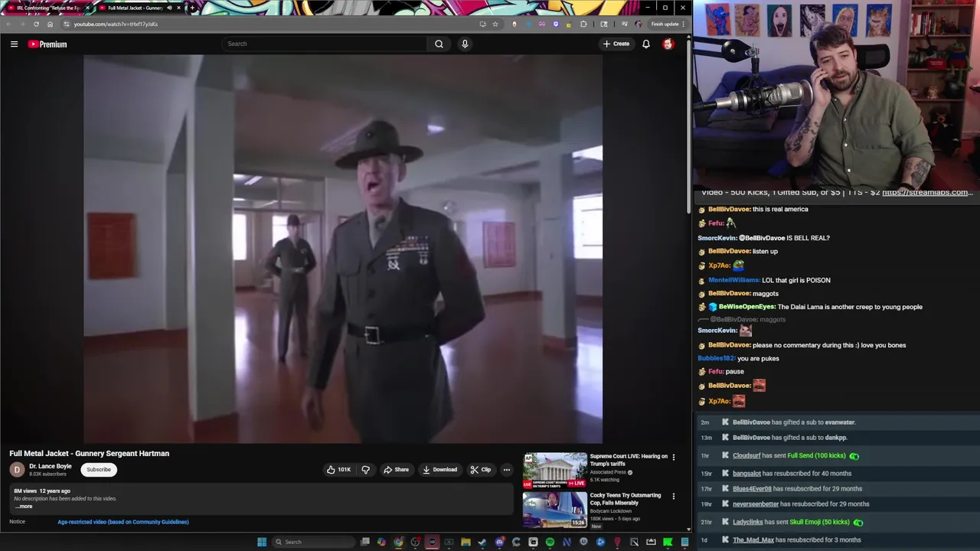Click chat user BeWiseOpenEyes
Image resolution: width=980 pixels, height=551 pixels.
tap(746, 307)
